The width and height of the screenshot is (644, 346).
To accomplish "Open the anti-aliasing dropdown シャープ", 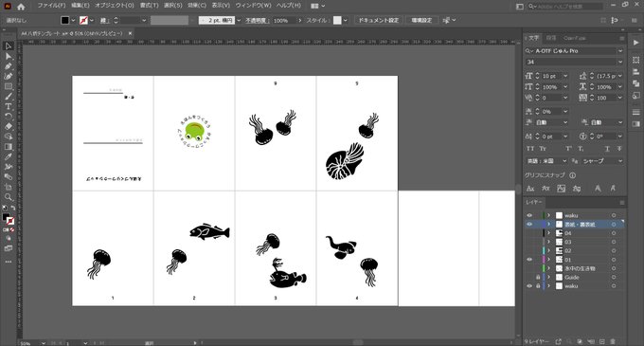I will click(x=620, y=161).
